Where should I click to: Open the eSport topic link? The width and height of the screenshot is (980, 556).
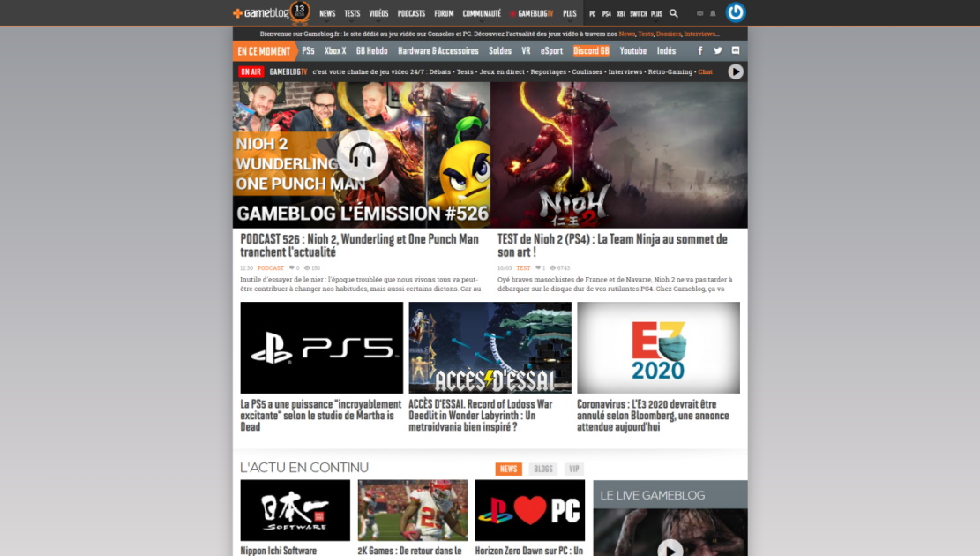(x=552, y=50)
